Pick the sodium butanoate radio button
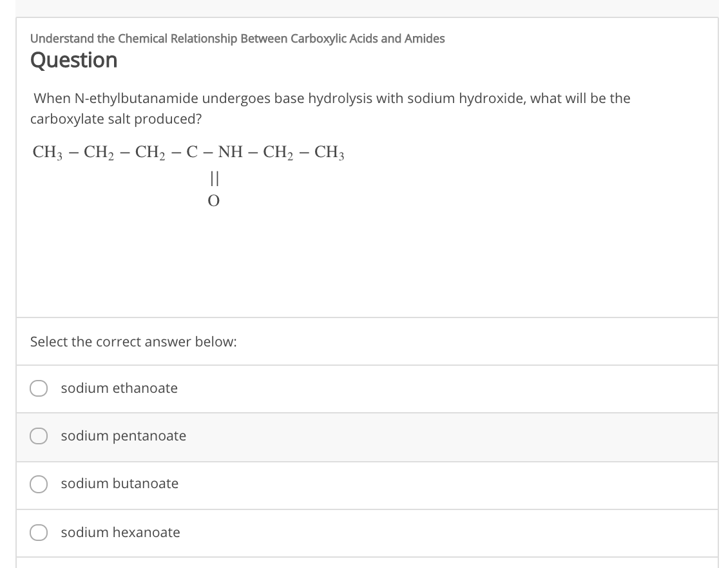Image resolution: width=728 pixels, height=568 pixels. point(39,484)
